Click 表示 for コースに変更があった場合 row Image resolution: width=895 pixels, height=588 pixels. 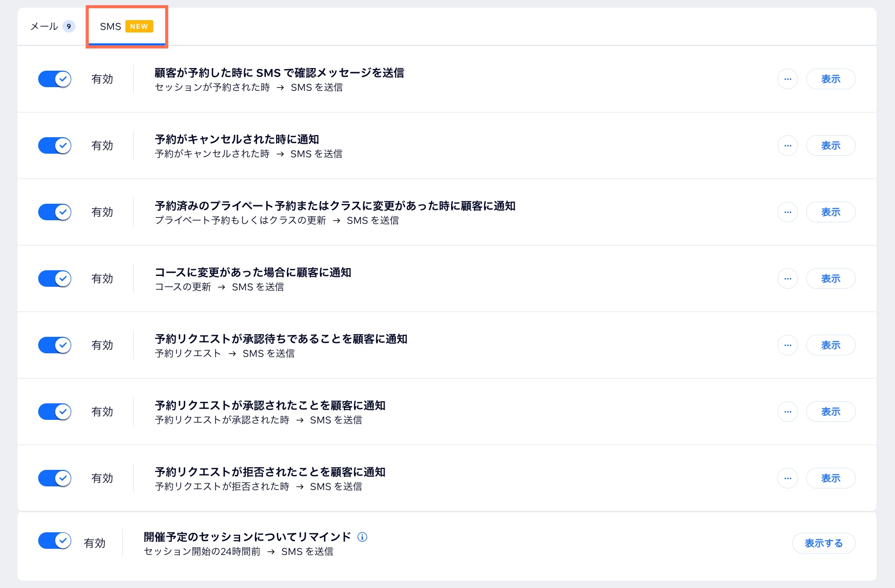830,279
